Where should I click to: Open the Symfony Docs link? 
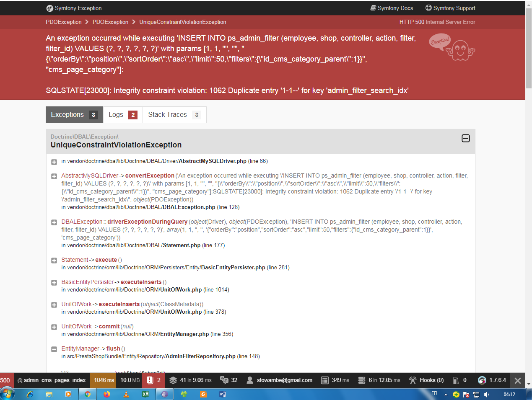pyautogui.click(x=392, y=8)
